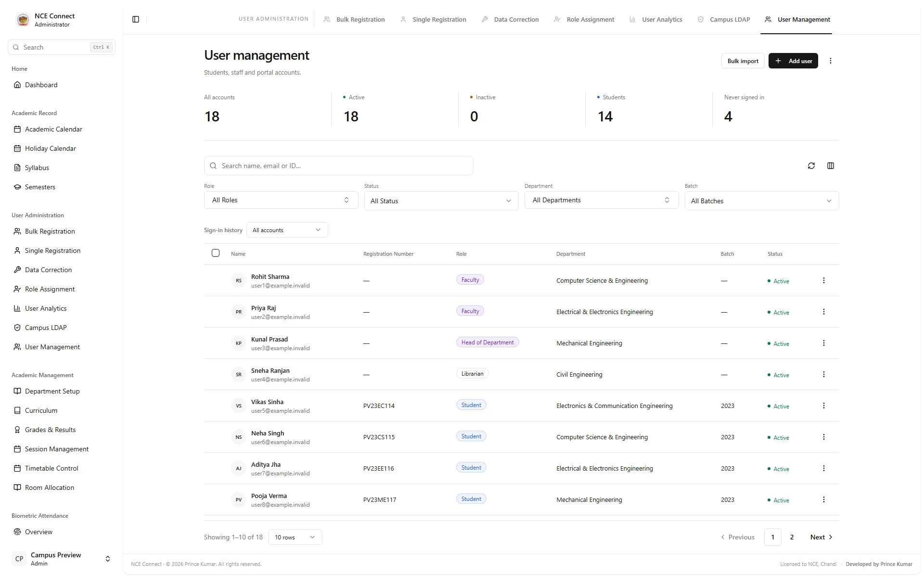Switch to the Single Registration tab
The width and height of the screenshot is (924, 578).
[x=433, y=19]
